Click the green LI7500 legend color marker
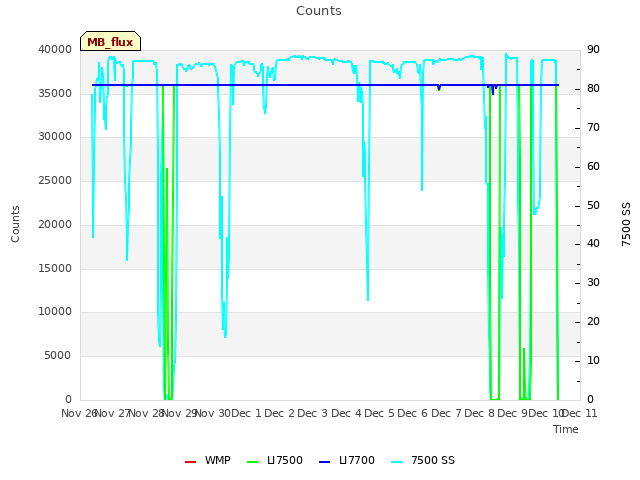 pos(252,462)
